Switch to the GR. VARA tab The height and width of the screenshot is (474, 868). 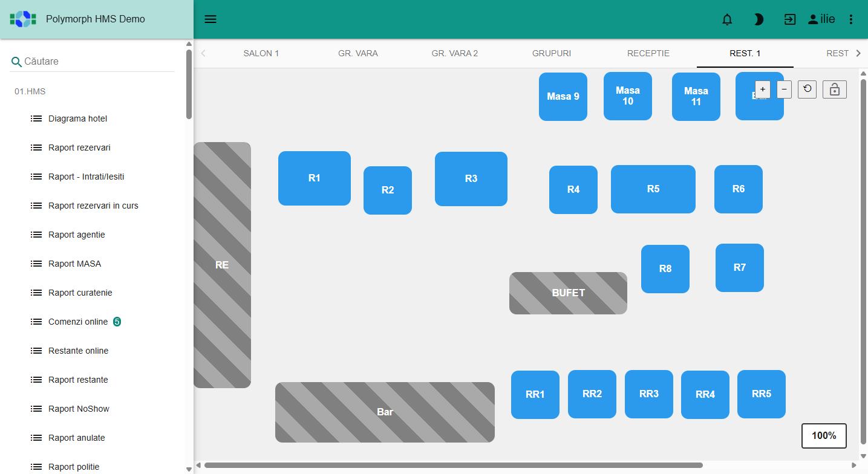pyautogui.click(x=358, y=53)
